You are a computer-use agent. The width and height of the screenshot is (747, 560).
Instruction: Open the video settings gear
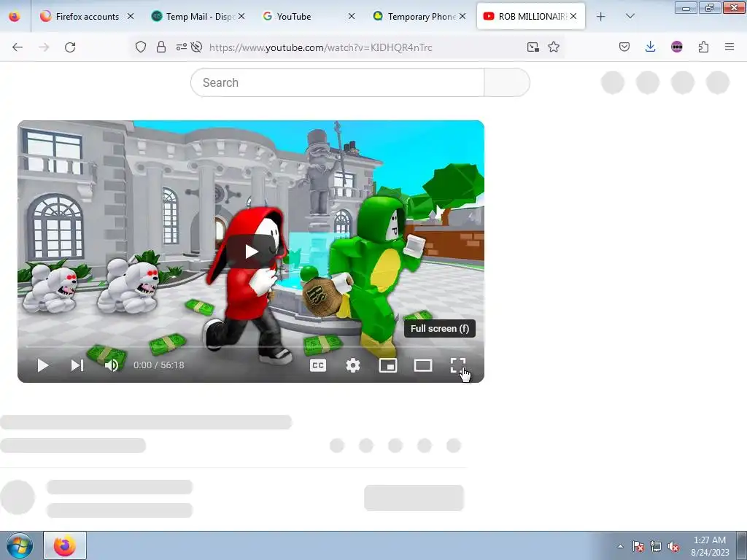[x=353, y=365]
